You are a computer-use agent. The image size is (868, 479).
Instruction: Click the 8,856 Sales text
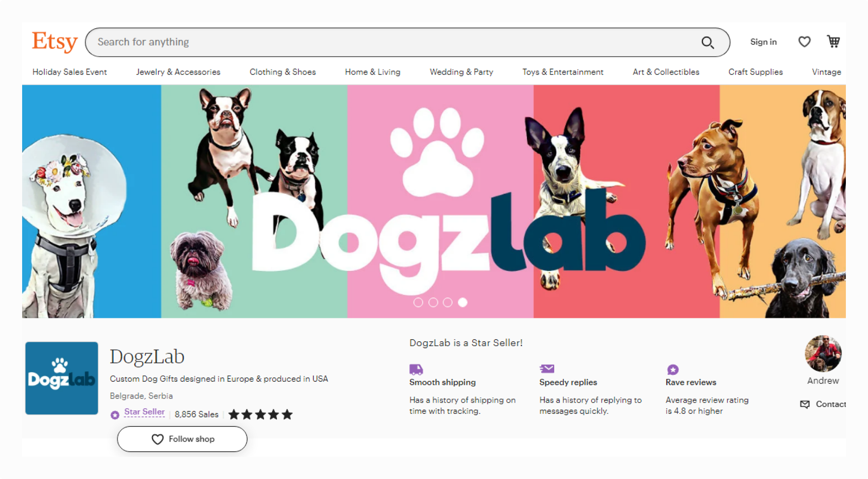point(196,415)
